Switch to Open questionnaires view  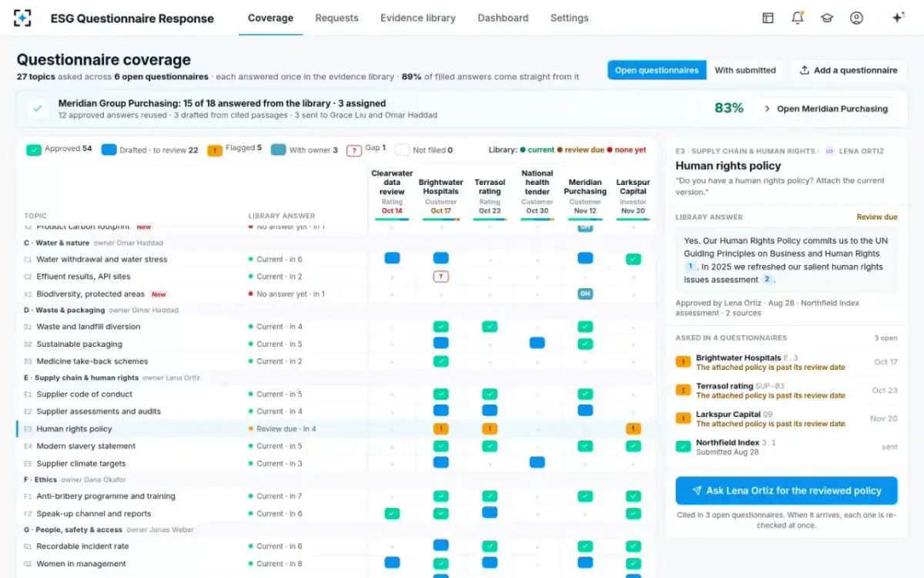657,70
